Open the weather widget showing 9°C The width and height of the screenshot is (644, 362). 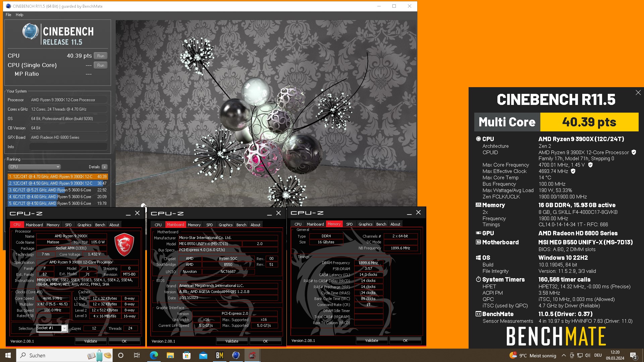tap(533, 355)
